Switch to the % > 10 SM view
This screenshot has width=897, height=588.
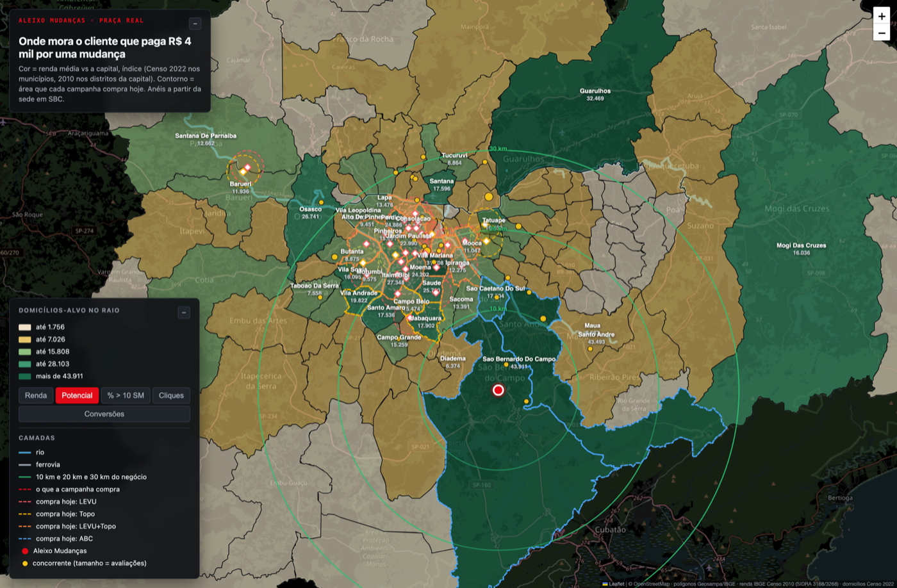click(x=126, y=395)
